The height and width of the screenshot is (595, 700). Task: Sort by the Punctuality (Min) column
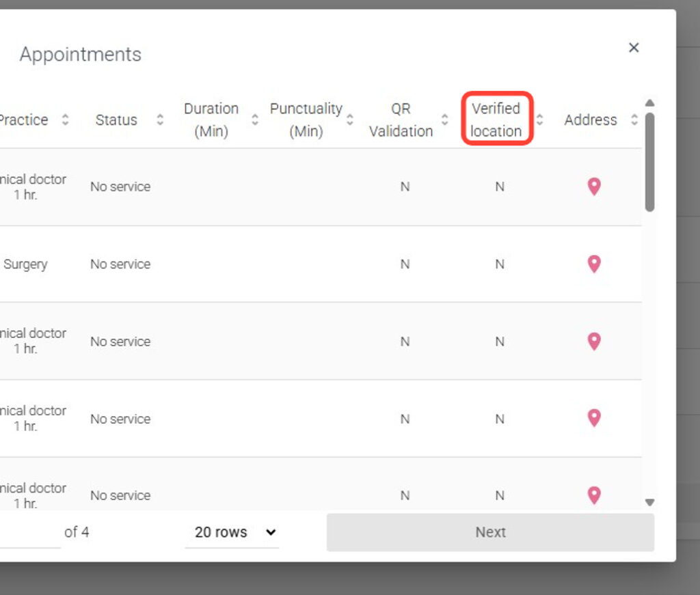(350, 120)
